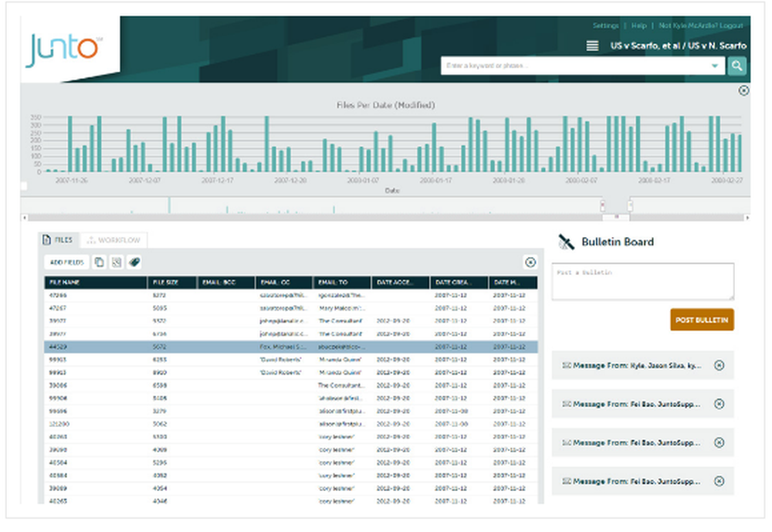Image resolution: width=772 pixels, height=532 pixels.
Task: Close the Files Per Date chart panel
Action: pos(743,90)
